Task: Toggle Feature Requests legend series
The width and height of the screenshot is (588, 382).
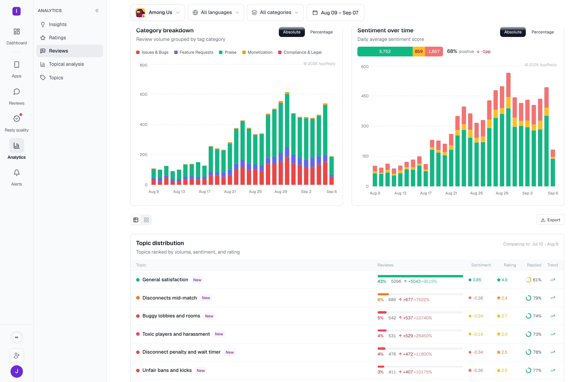Action: [x=194, y=52]
